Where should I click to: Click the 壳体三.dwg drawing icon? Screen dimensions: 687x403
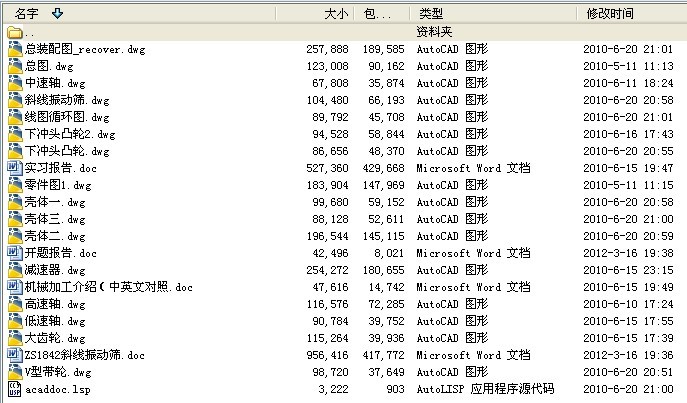coord(15,219)
